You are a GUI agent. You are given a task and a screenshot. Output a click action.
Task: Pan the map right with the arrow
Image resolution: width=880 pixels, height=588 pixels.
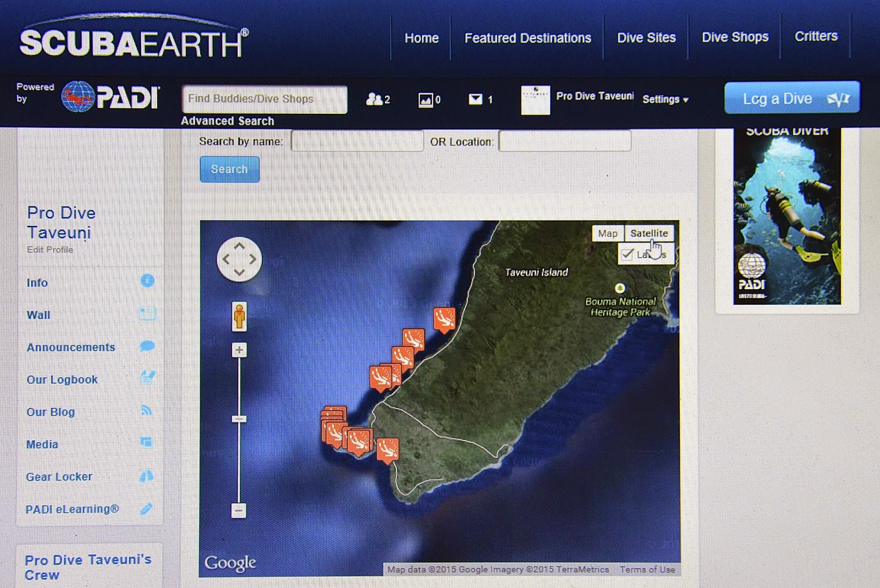tap(252, 259)
